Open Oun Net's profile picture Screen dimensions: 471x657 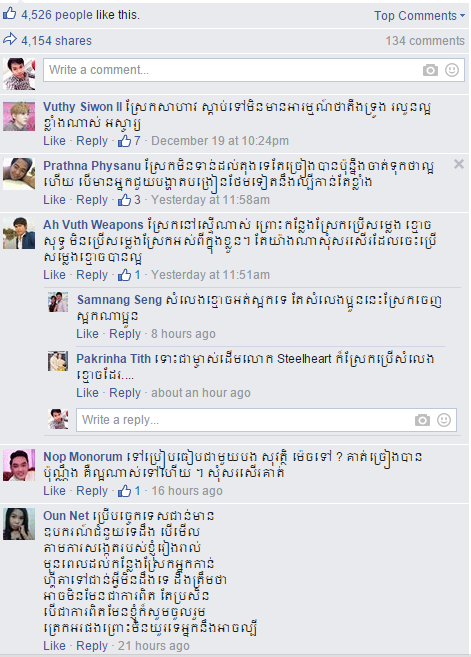point(19,524)
